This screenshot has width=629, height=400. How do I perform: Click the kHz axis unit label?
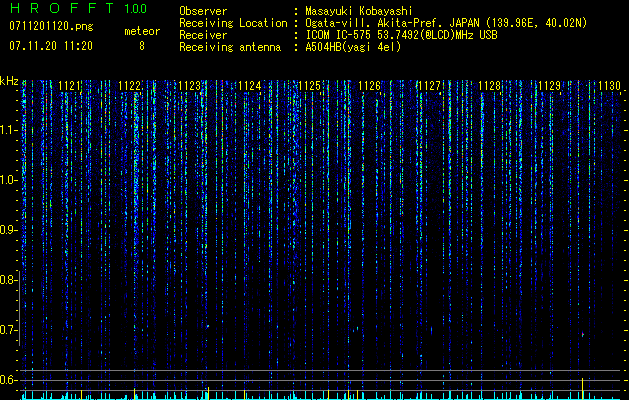9,81
